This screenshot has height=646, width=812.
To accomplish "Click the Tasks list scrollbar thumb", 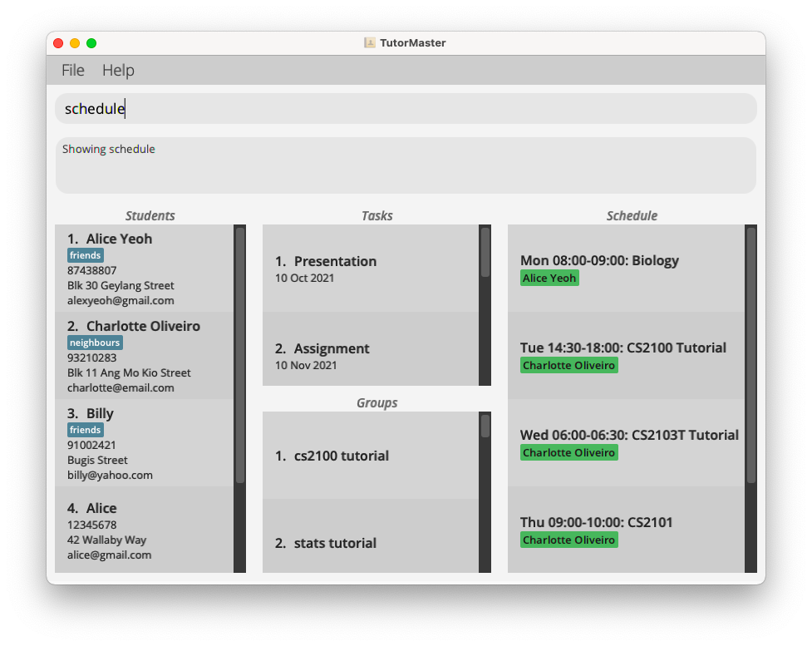I will [485, 252].
